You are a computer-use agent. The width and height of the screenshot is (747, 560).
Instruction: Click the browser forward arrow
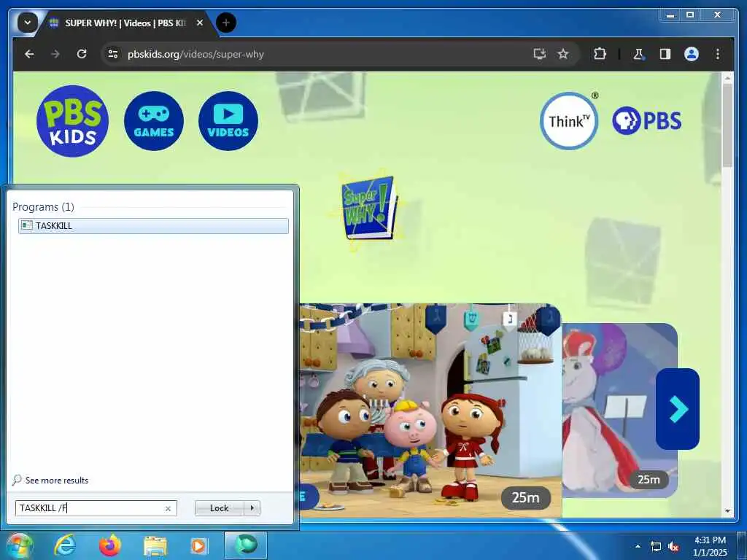tap(55, 54)
